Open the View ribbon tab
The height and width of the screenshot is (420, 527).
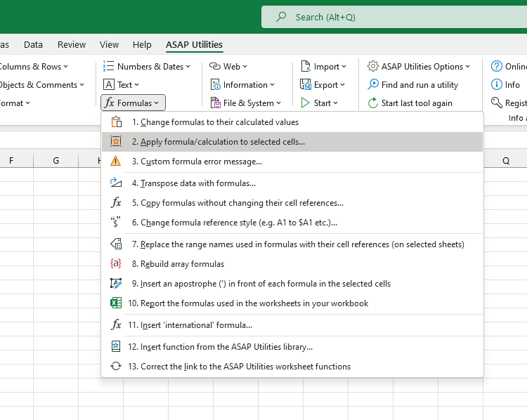click(109, 45)
